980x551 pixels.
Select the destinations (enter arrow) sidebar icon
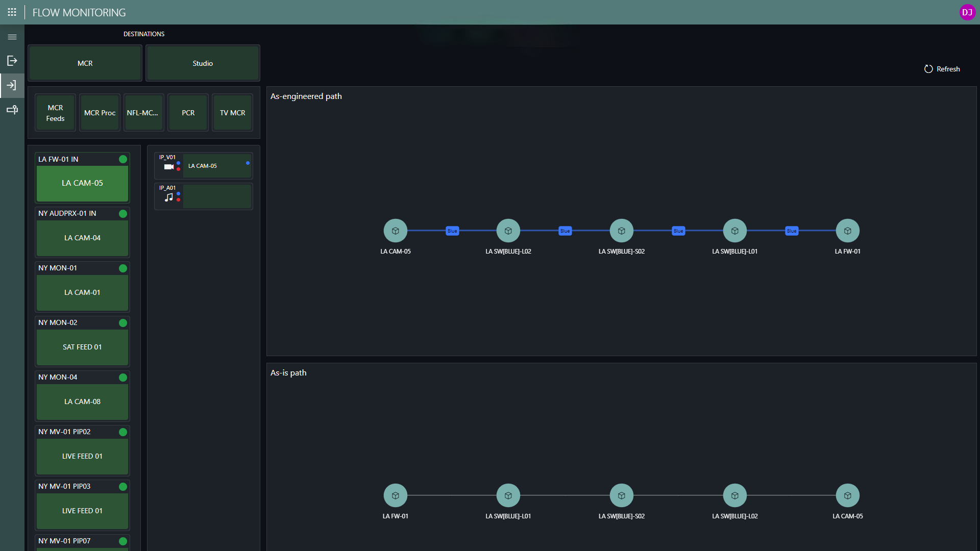(12, 85)
